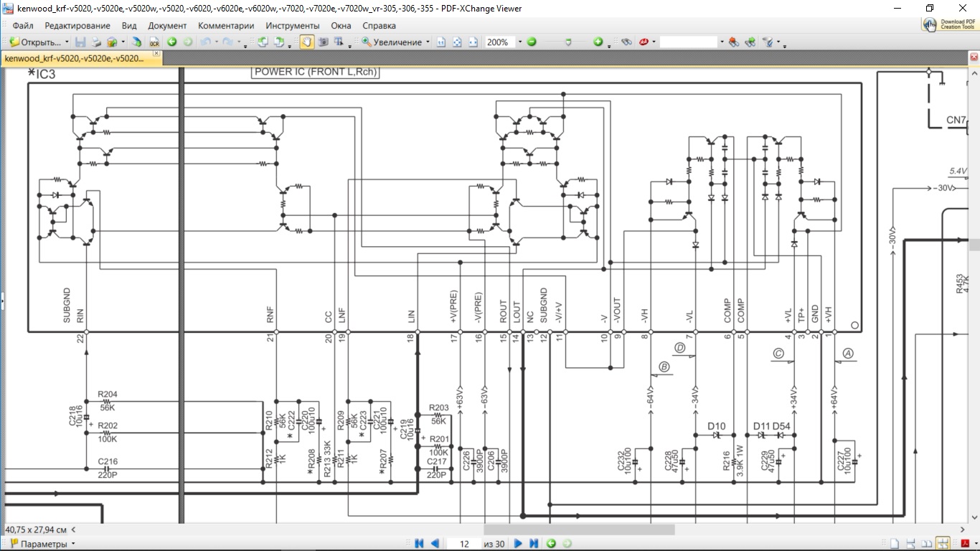This screenshot has height=551, width=980.
Task: Select the Hand tool in toolbar
Action: (306, 42)
